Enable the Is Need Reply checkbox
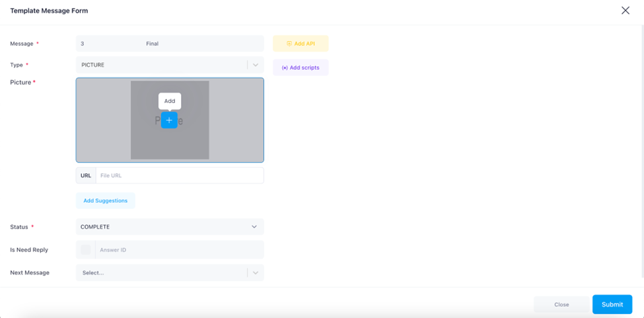 coord(86,250)
